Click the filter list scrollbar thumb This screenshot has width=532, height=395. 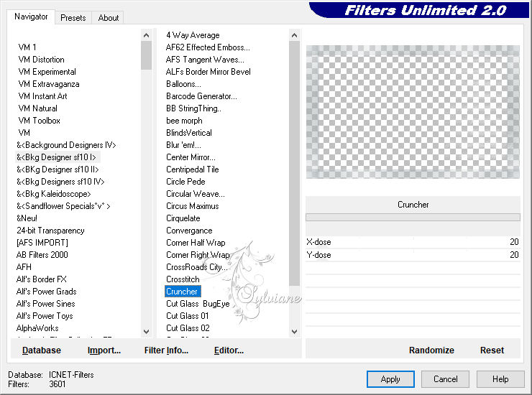click(x=295, y=164)
